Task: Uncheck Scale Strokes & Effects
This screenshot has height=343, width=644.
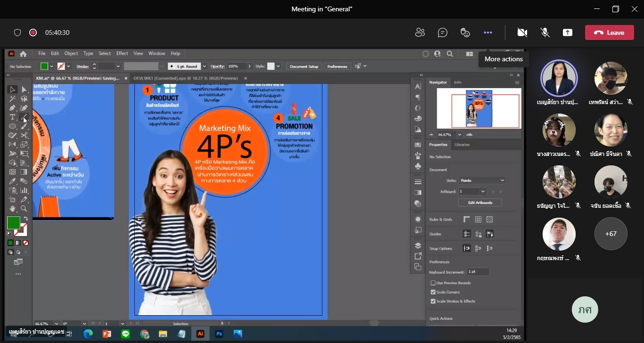Action: (x=433, y=301)
